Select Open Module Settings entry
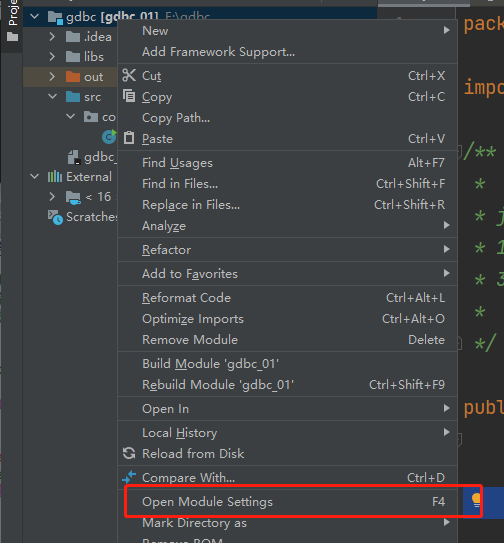The height and width of the screenshot is (543, 504). [x=288, y=502]
